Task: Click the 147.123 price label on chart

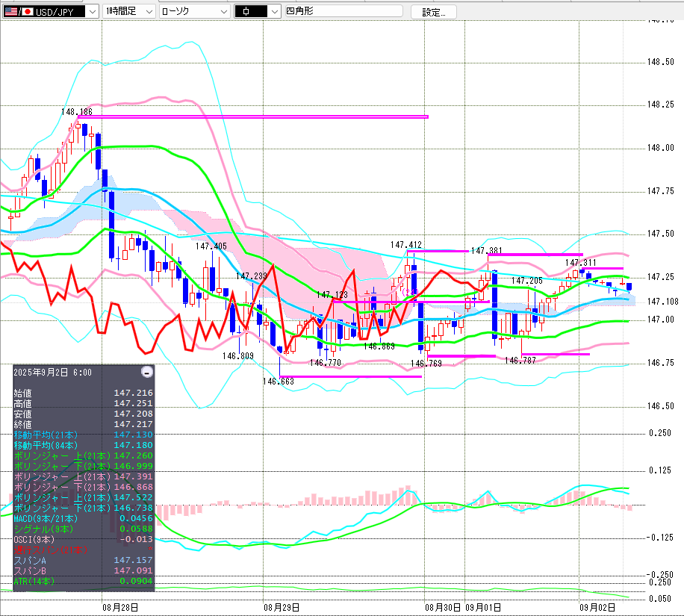Action: [x=332, y=295]
